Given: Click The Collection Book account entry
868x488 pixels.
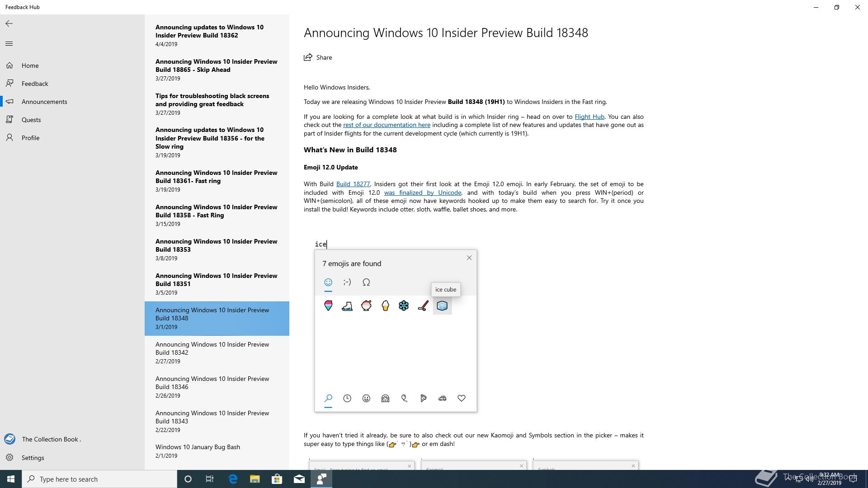Looking at the screenshot, I should [72, 439].
